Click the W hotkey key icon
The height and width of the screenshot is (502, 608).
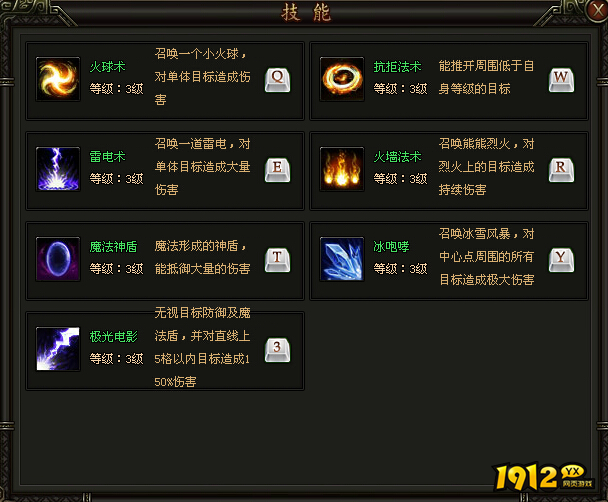point(561,80)
